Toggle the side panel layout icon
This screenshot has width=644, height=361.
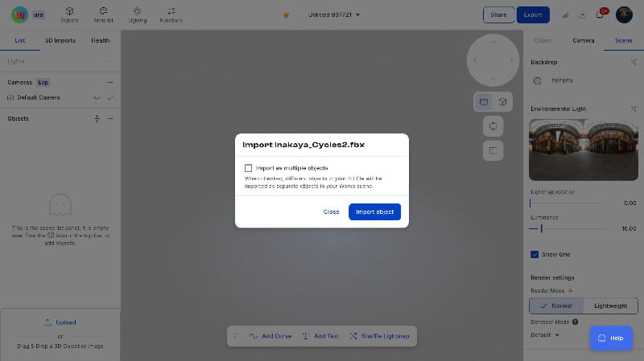coord(493,150)
